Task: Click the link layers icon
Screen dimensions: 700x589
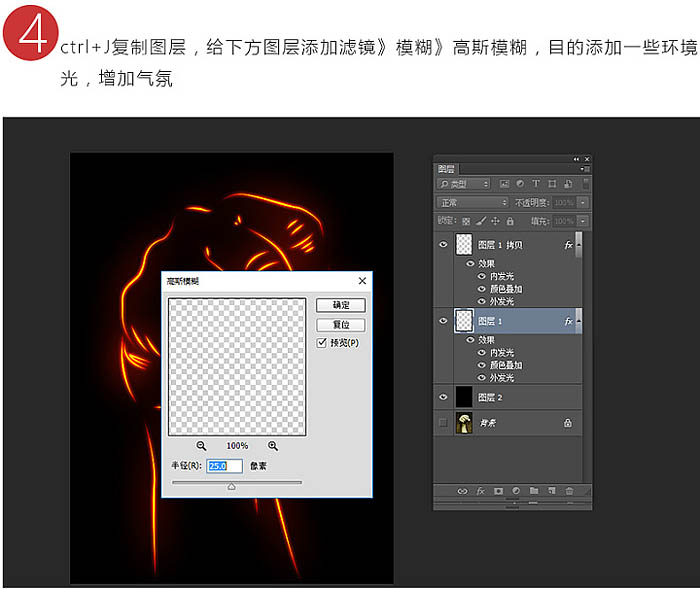Action: tap(462, 491)
